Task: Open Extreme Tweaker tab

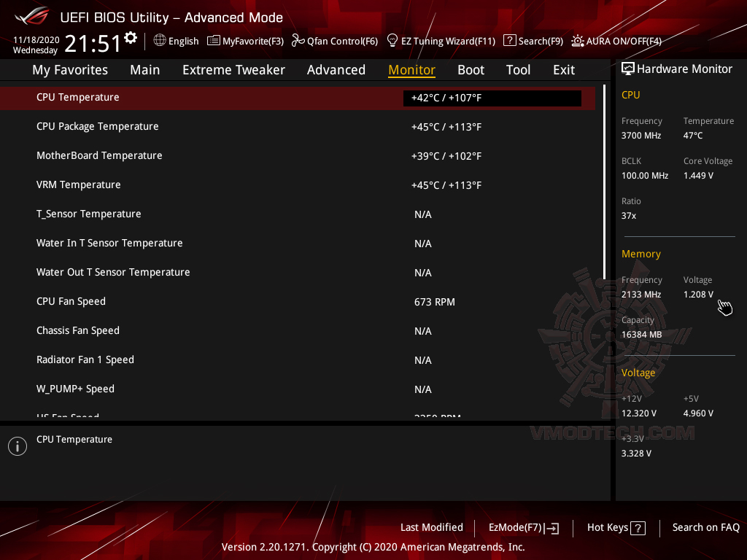Action: pos(233,70)
